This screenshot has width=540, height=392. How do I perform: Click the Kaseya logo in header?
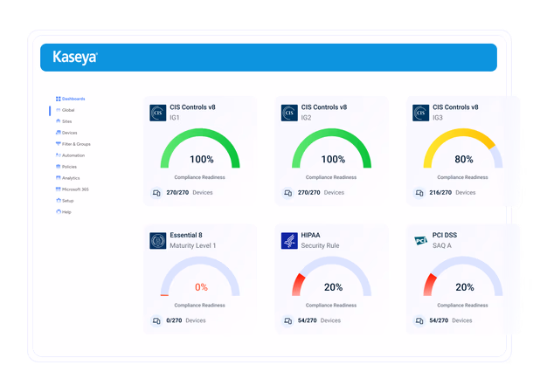click(x=75, y=58)
